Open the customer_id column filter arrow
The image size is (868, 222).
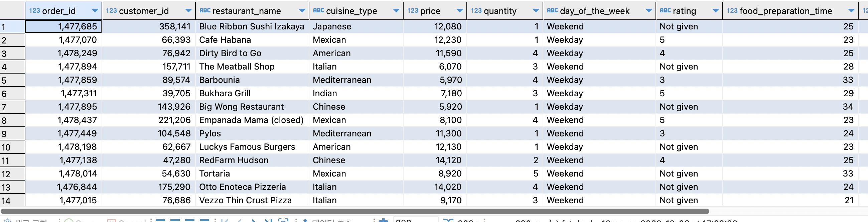click(x=188, y=11)
